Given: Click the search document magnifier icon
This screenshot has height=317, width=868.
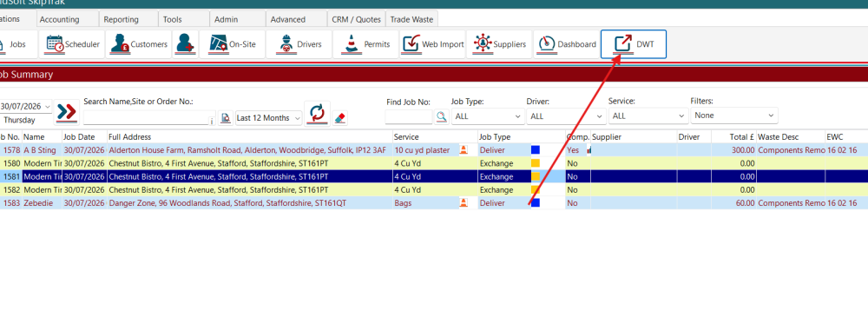Looking at the screenshot, I should coord(225,118).
